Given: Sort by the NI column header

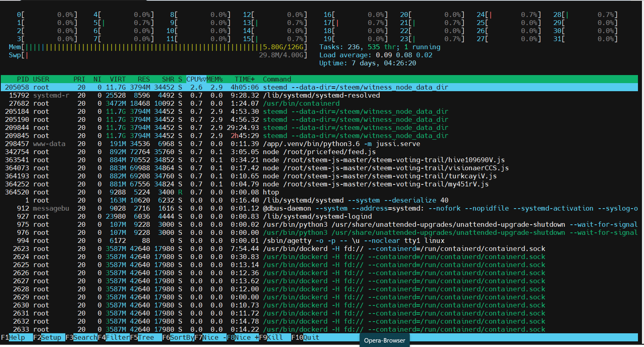Looking at the screenshot, I should (97, 79).
